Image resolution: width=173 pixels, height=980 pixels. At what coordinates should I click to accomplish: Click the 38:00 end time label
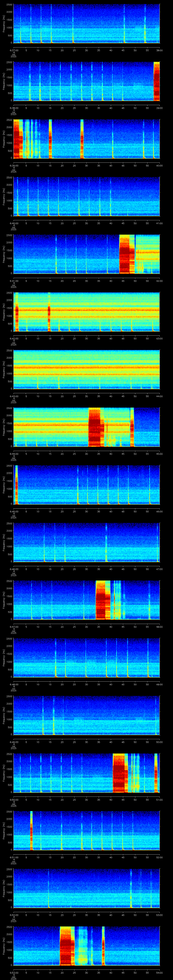click(x=159, y=50)
